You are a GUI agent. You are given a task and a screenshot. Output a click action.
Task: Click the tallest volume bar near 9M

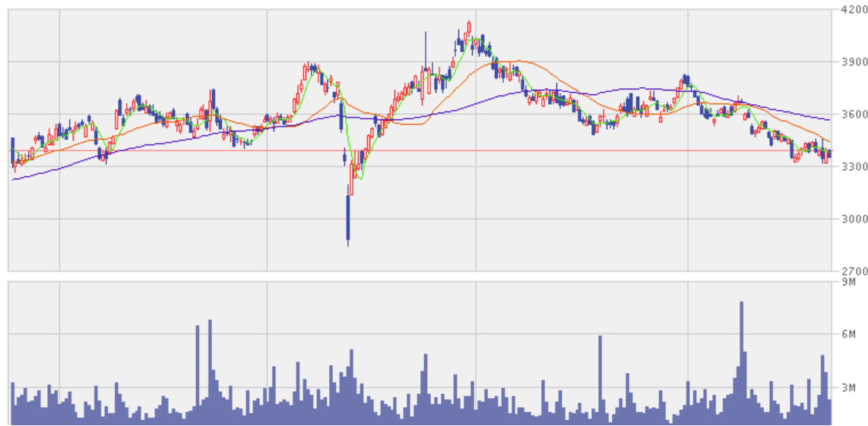point(741,363)
